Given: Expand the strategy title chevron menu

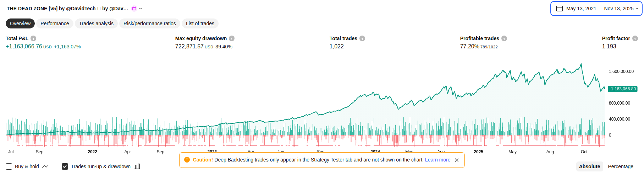Looking at the screenshot, I should tap(141, 9).
